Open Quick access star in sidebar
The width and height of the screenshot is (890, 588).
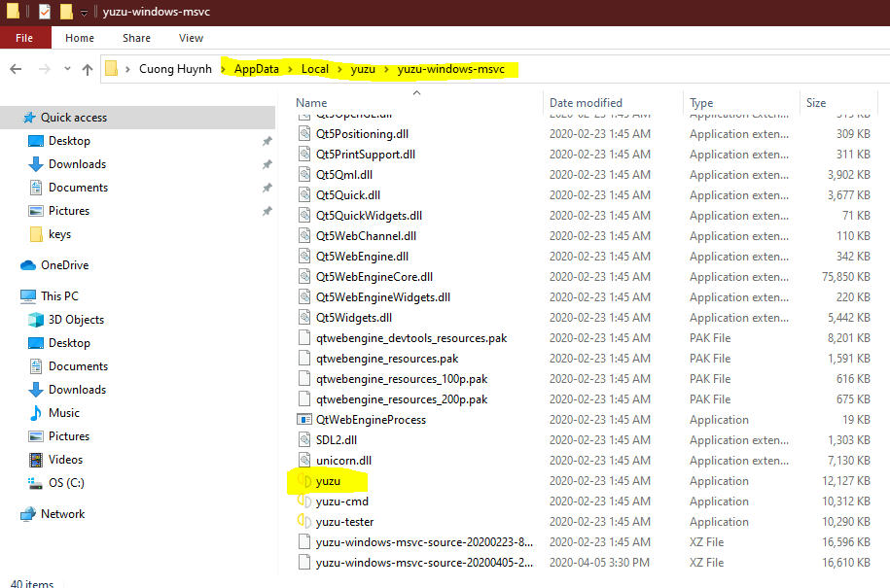click(29, 118)
